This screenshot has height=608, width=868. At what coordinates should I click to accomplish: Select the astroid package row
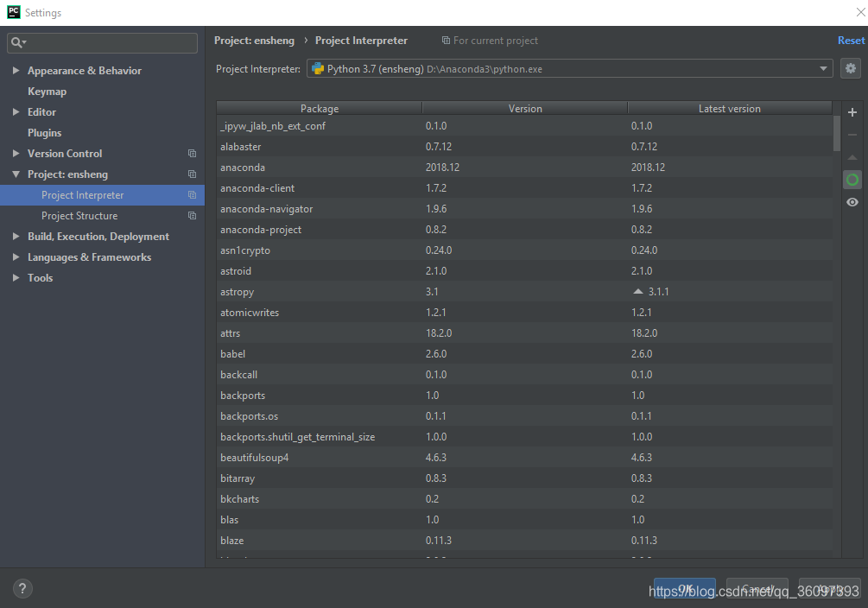[524, 271]
